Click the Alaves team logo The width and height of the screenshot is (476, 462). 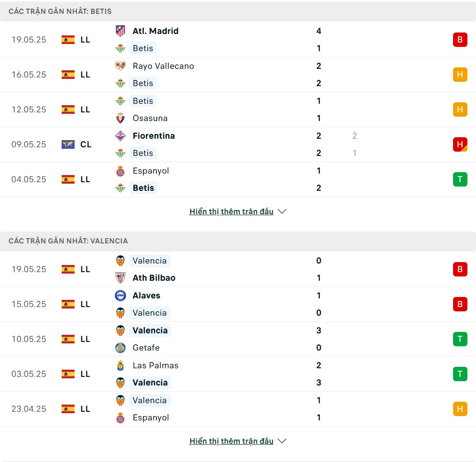(120, 296)
